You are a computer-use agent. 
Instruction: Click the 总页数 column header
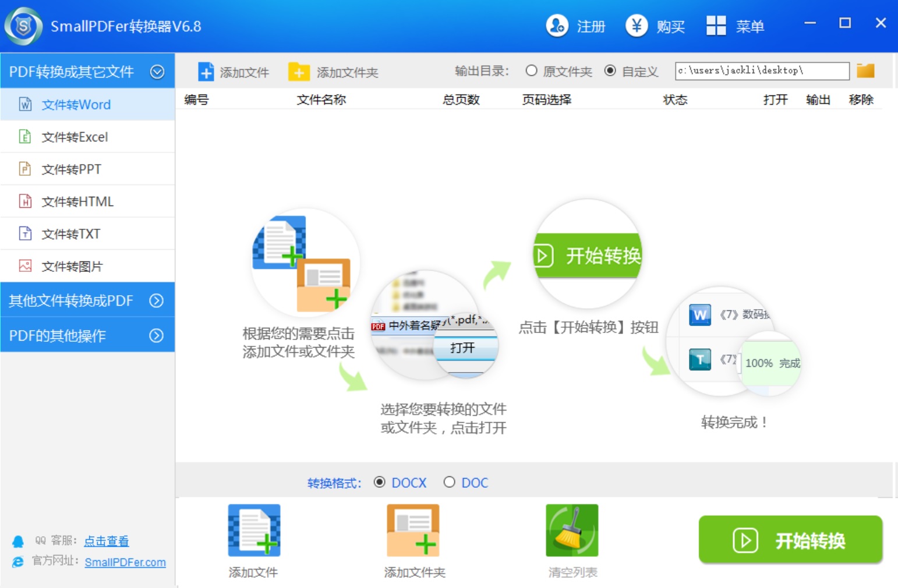pos(461,100)
